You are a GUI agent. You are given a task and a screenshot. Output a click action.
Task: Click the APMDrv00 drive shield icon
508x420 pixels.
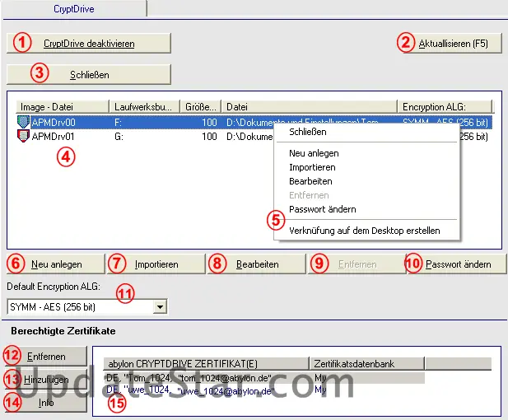coord(23,122)
